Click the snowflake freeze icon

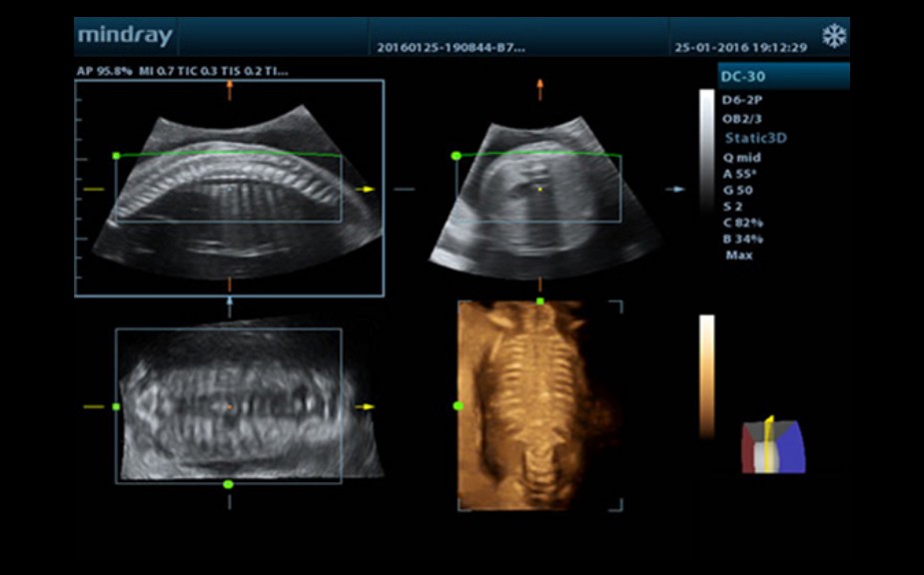click(x=833, y=37)
